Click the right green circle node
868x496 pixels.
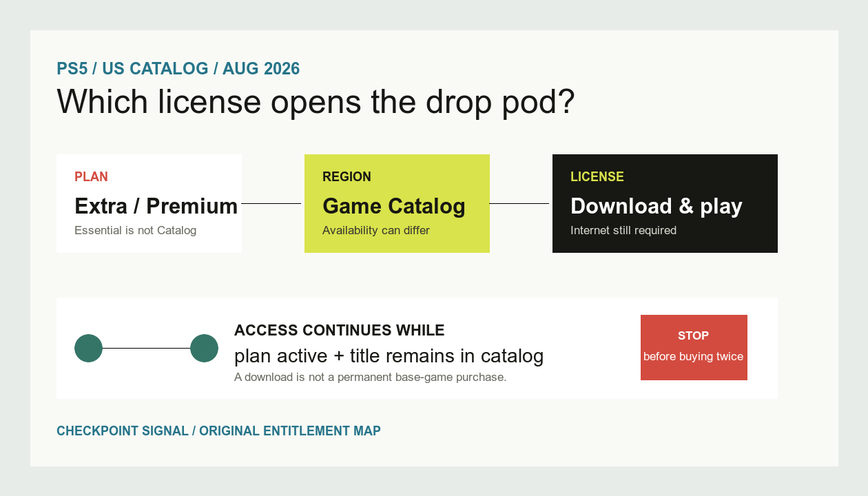click(x=204, y=348)
